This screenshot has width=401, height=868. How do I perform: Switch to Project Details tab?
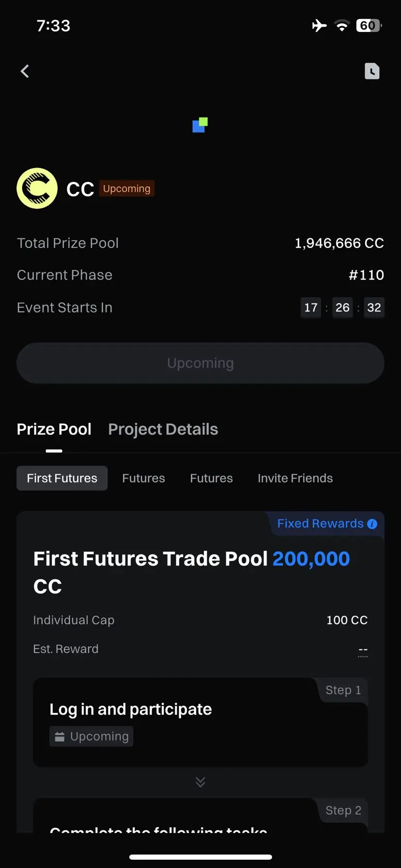163,429
